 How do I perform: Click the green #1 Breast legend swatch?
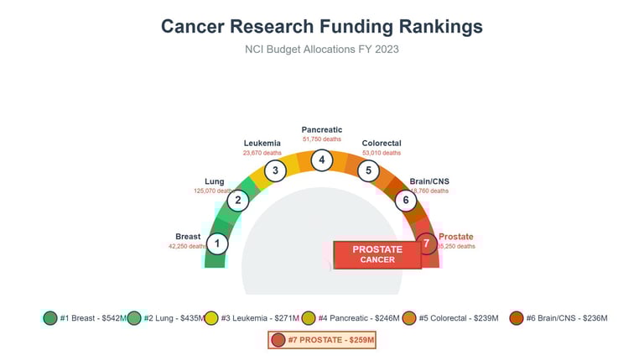tap(50, 318)
